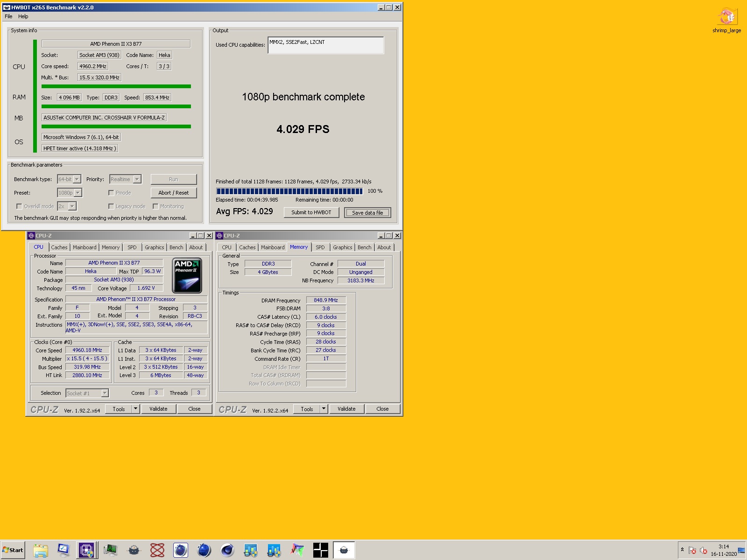
Task: Click the left CPU-Z window's title bar icon
Action: pos(31,236)
